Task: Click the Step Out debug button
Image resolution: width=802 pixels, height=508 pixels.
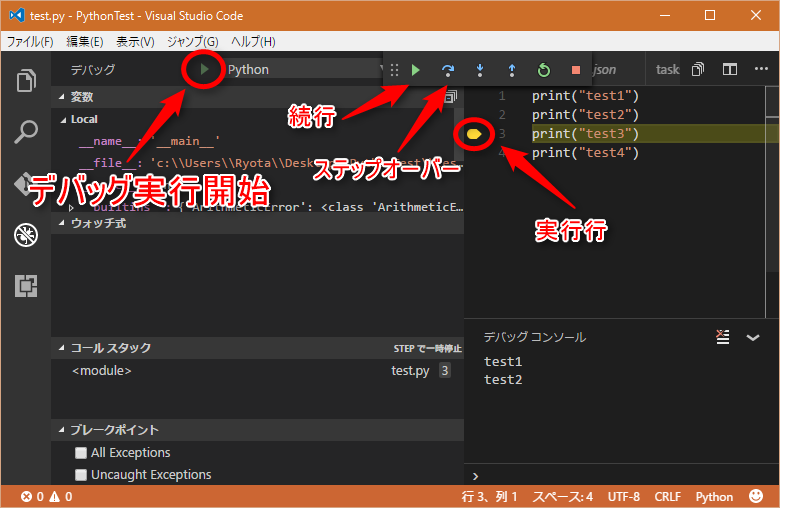Action: 512,70
